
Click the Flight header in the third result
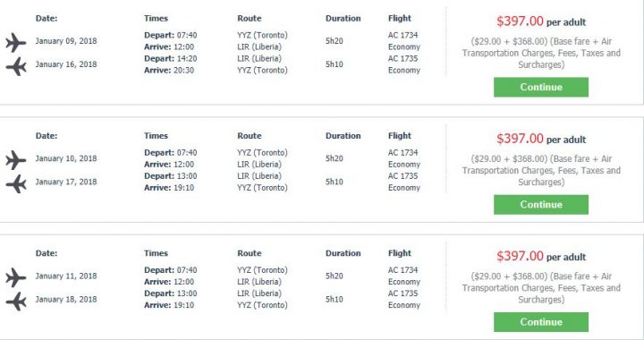pyautogui.click(x=400, y=253)
